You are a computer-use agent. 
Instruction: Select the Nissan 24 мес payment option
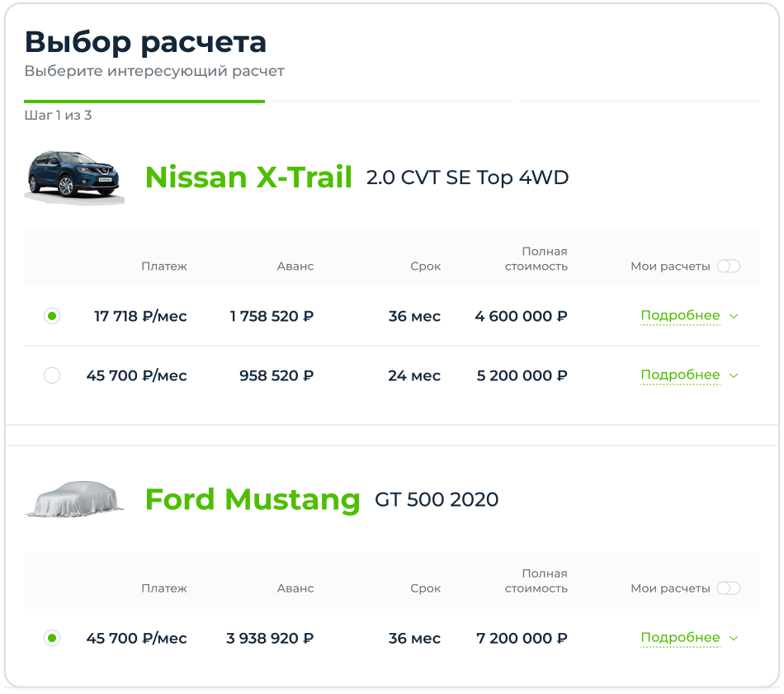pyautogui.click(x=52, y=375)
